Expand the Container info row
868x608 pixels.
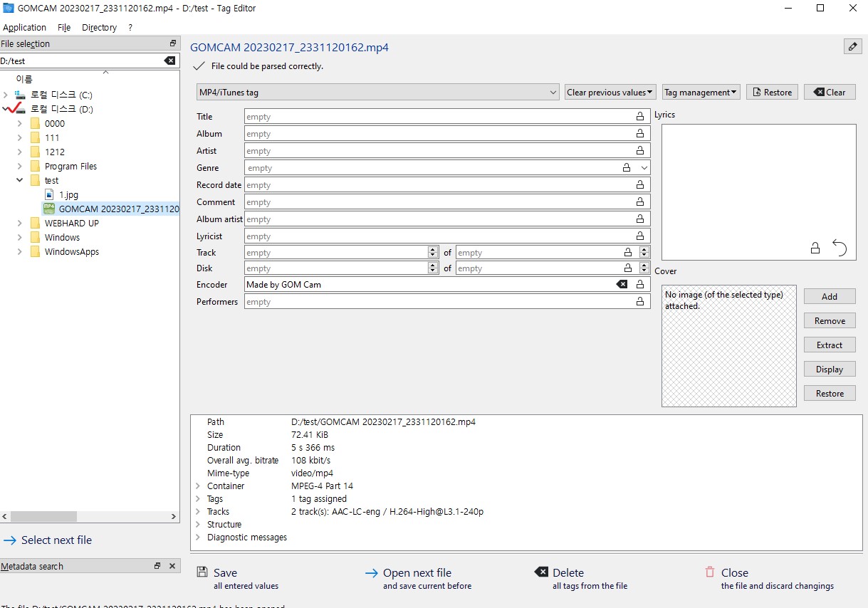coord(198,486)
